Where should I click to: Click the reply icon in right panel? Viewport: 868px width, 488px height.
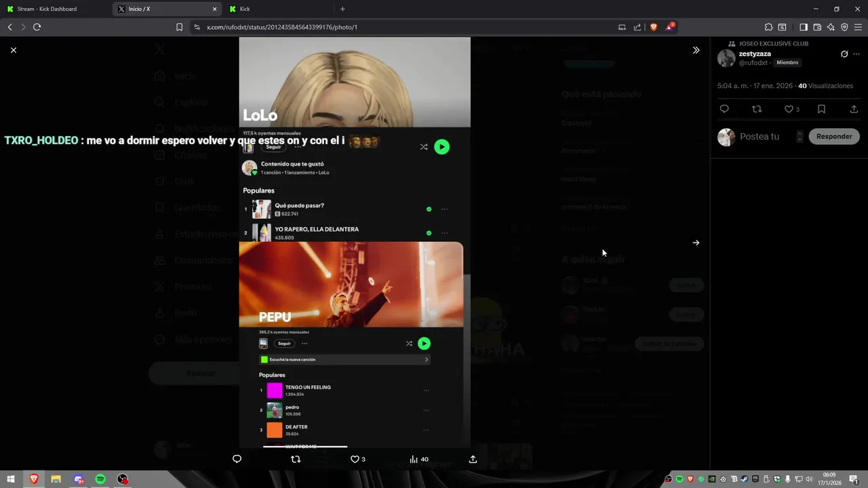[724, 109]
